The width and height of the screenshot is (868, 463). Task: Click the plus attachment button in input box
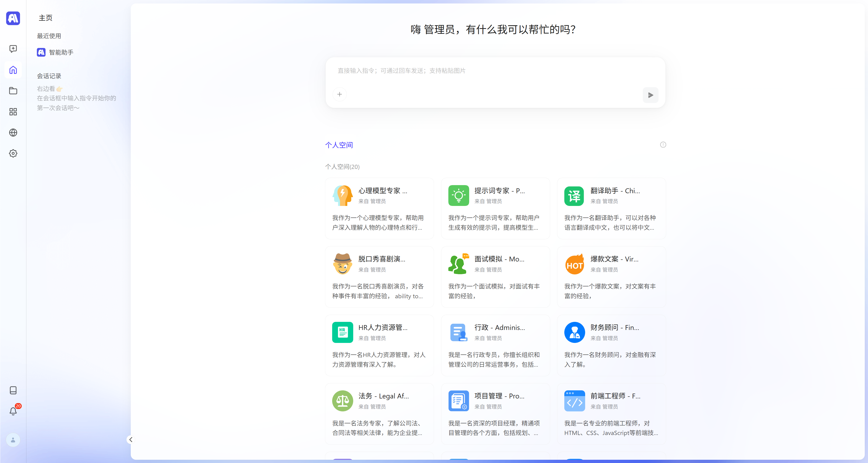340,94
